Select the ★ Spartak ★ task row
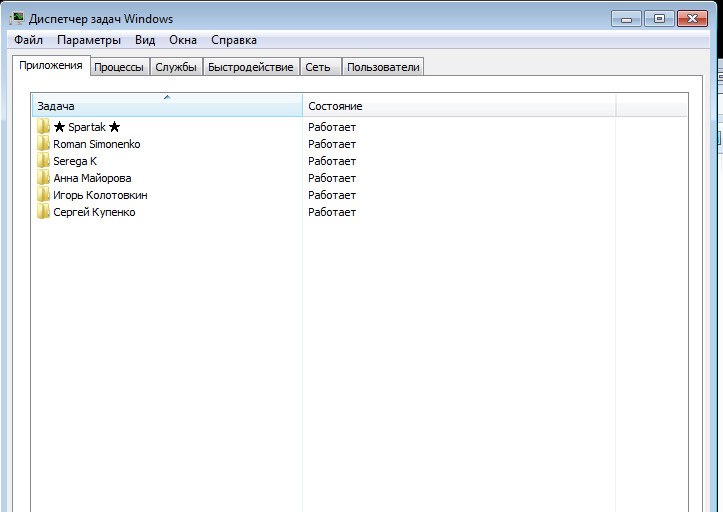Viewport: 723px width, 512px height. [x=87, y=127]
